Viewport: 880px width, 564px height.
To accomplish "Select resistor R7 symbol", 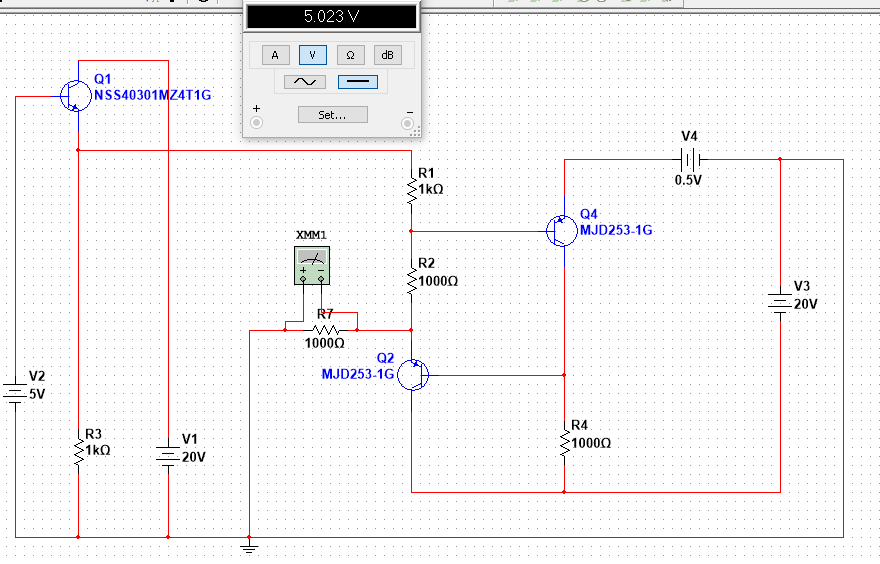I will [325, 329].
